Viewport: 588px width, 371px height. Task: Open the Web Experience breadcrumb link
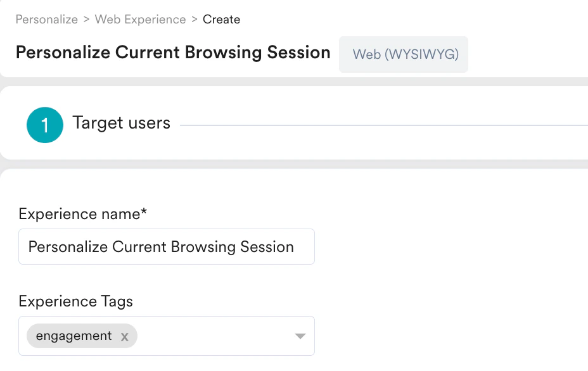(140, 20)
